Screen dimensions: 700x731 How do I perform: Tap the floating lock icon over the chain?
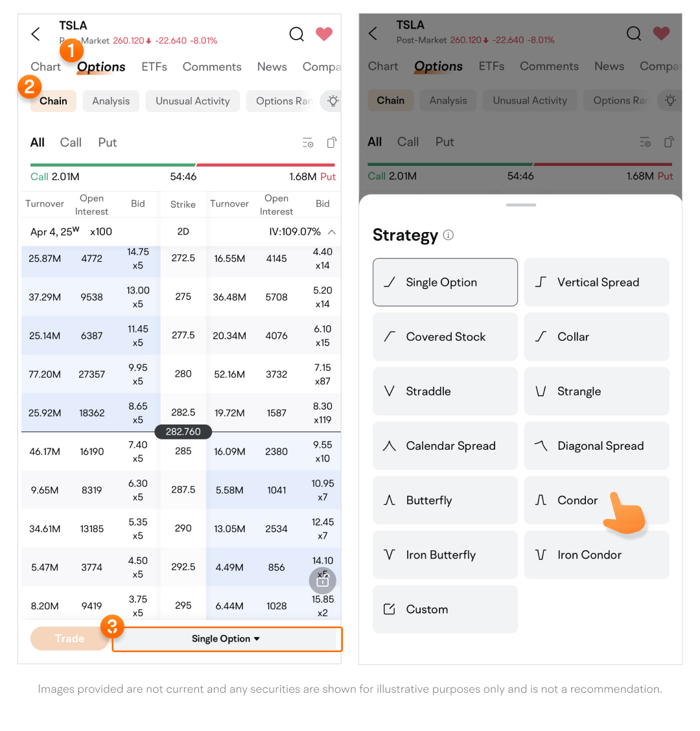[x=322, y=581]
